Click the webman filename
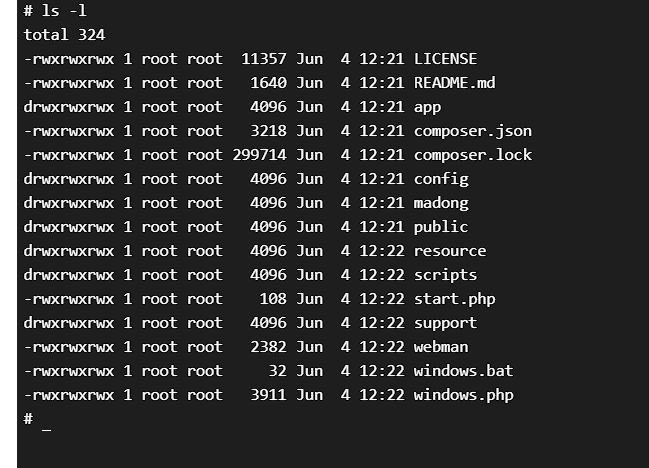The height and width of the screenshot is (468, 649). tap(440, 347)
